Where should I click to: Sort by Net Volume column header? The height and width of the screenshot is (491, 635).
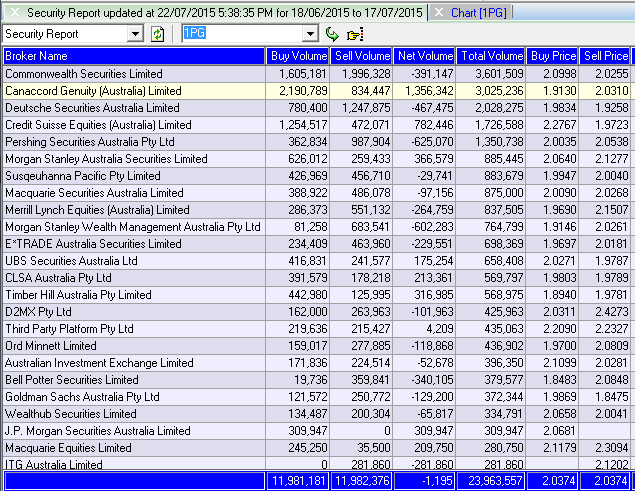click(x=425, y=56)
